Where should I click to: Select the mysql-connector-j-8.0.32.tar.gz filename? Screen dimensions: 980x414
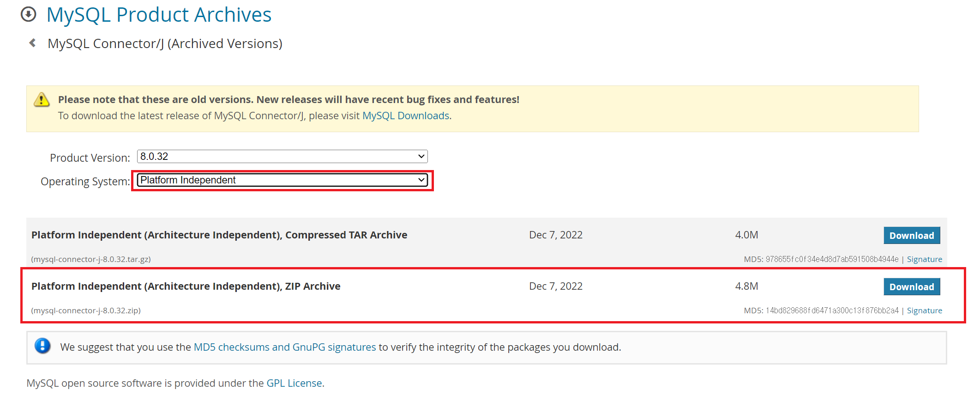click(91, 259)
